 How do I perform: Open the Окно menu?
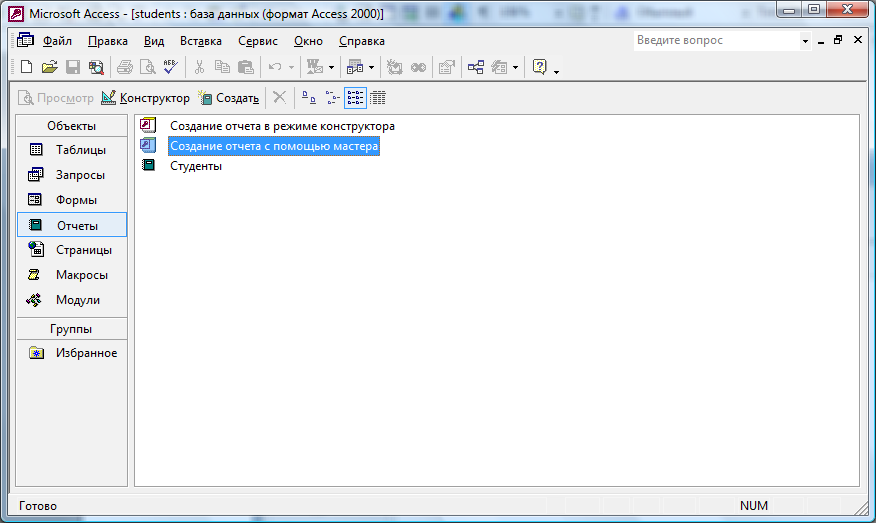click(x=308, y=41)
